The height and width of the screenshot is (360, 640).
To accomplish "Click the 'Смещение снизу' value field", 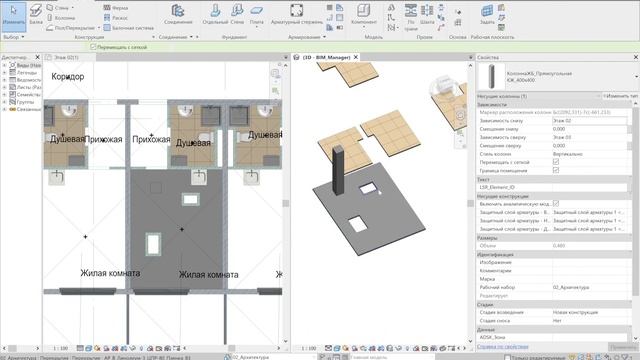I will [589, 129].
